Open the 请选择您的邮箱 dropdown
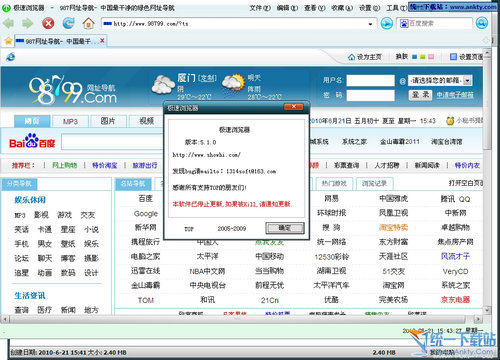Screen dimensions: 500x360 click(x=467, y=81)
